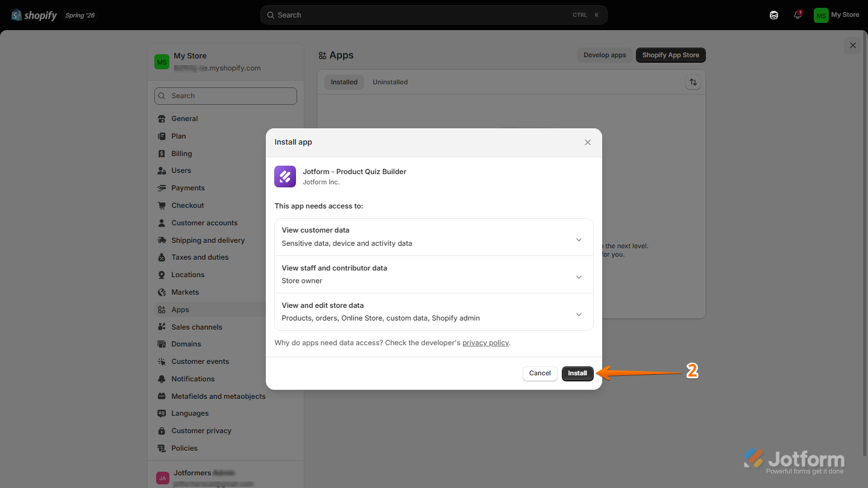Click the Customer events icon

[x=162, y=361]
